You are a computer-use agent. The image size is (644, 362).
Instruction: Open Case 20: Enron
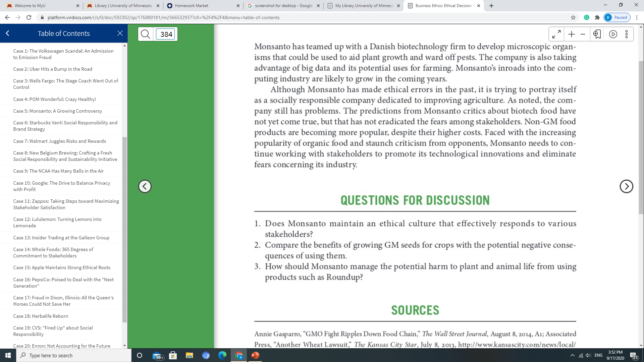click(62, 346)
